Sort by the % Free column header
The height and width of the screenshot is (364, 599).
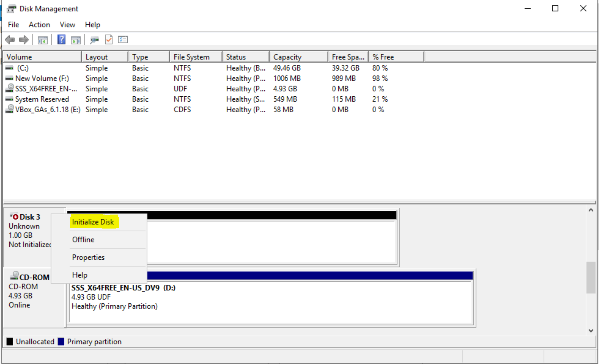(x=396, y=57)
